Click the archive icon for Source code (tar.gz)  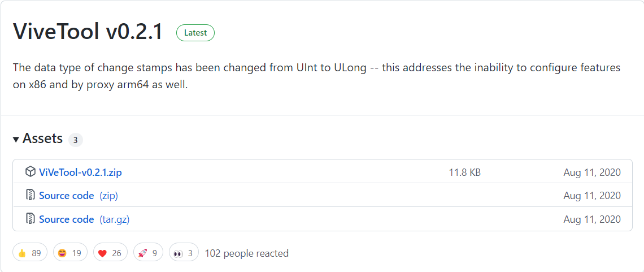[x=31, y=219]
